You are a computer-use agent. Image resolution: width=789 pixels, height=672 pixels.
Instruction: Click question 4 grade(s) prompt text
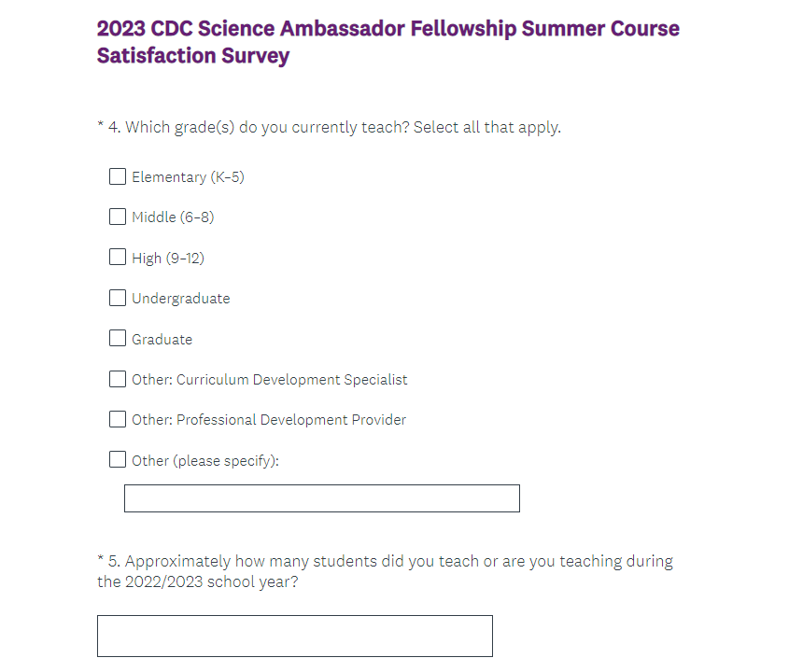(x=333, y=127)
